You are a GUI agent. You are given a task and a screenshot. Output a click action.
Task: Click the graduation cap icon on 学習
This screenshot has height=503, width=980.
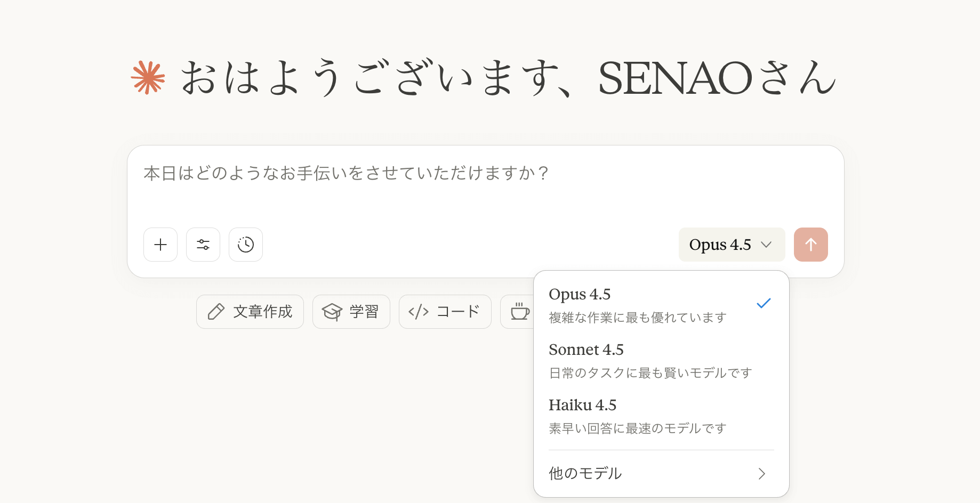[332, 312]
